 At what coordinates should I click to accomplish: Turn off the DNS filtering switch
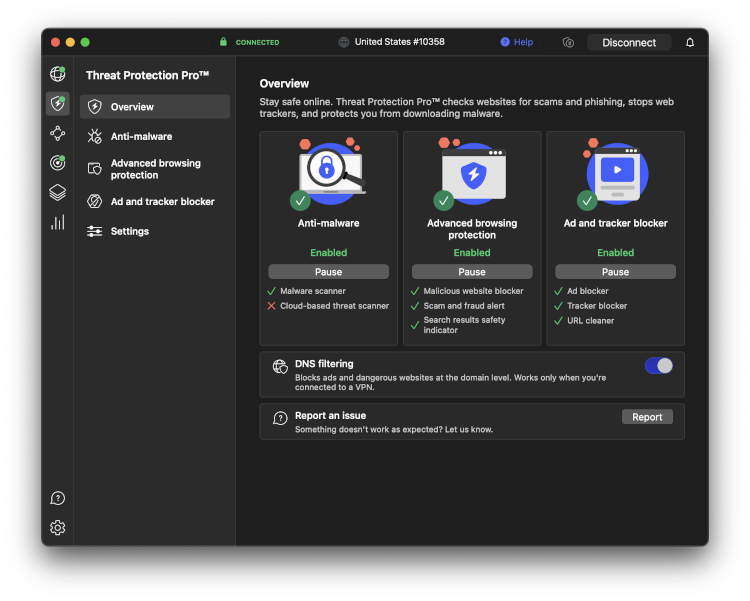point(659,366)
